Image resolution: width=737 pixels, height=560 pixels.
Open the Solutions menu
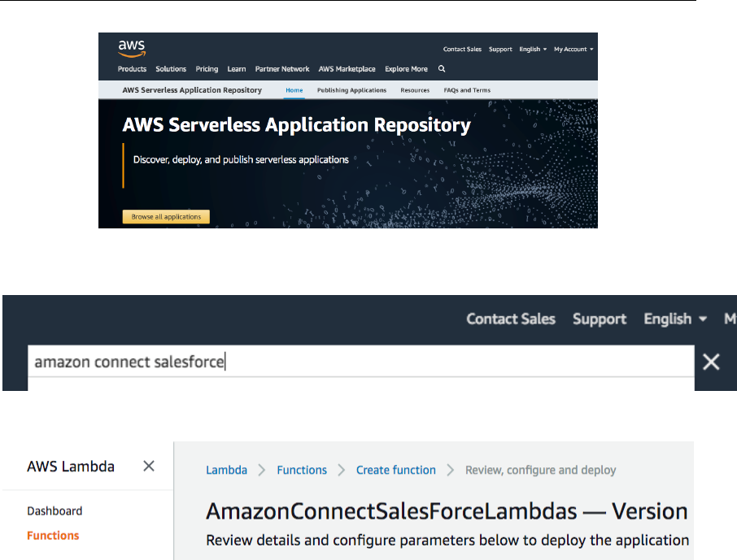171,69
